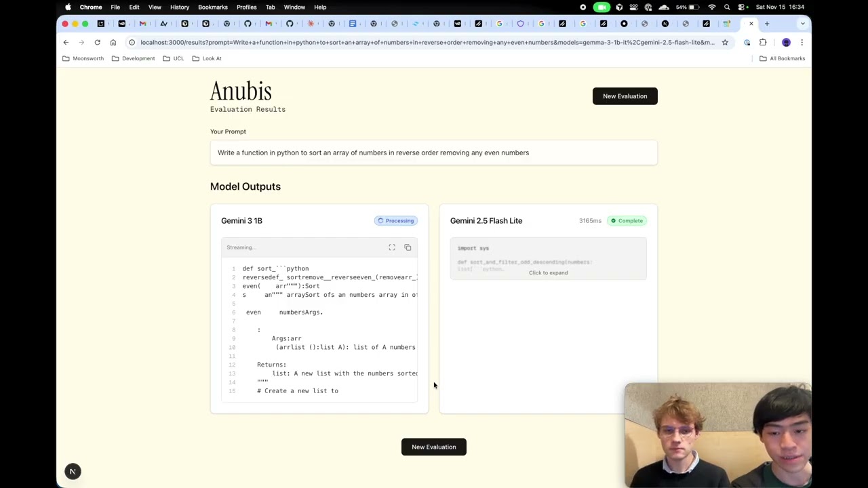This screenshot has height=488, width=868.
Task: Open the File menu
Action: point(115,7)
